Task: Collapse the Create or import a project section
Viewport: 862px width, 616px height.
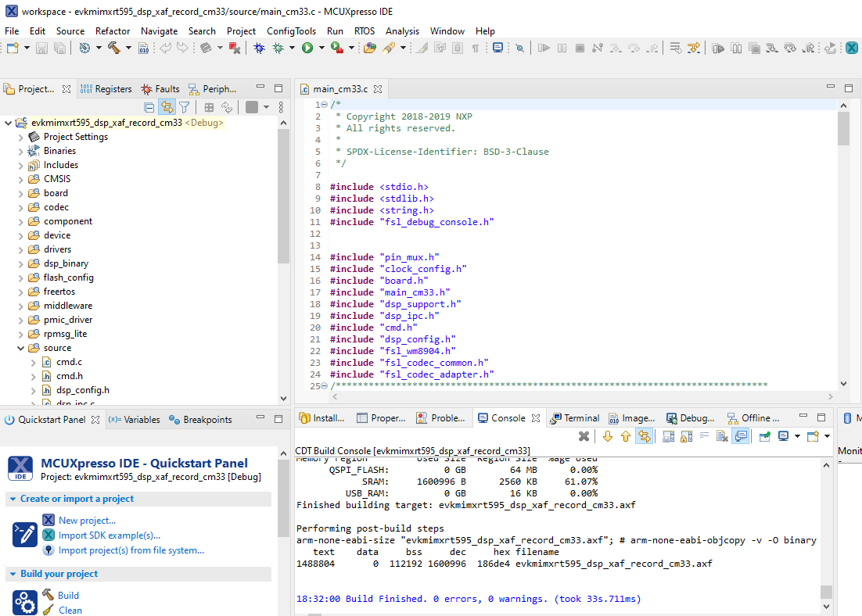Action: coord(13,499)
